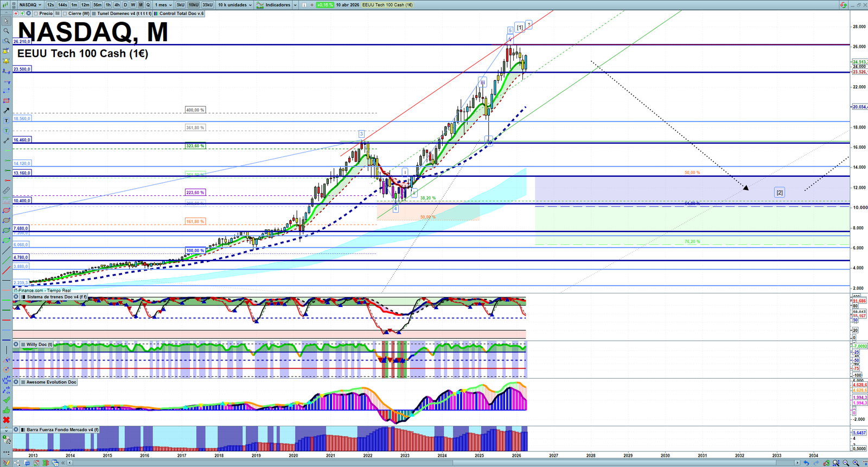Image resolution: width=868 pixels, height=467 pixels.
Task: Select the 10kU history units button
Action: tap(194, 5)
